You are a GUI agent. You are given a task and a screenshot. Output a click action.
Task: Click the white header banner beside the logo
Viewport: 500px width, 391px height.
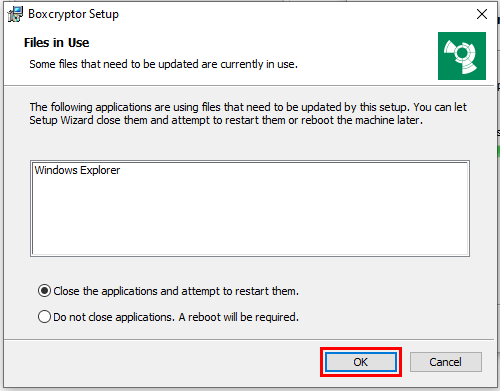[x=367, y=43]
